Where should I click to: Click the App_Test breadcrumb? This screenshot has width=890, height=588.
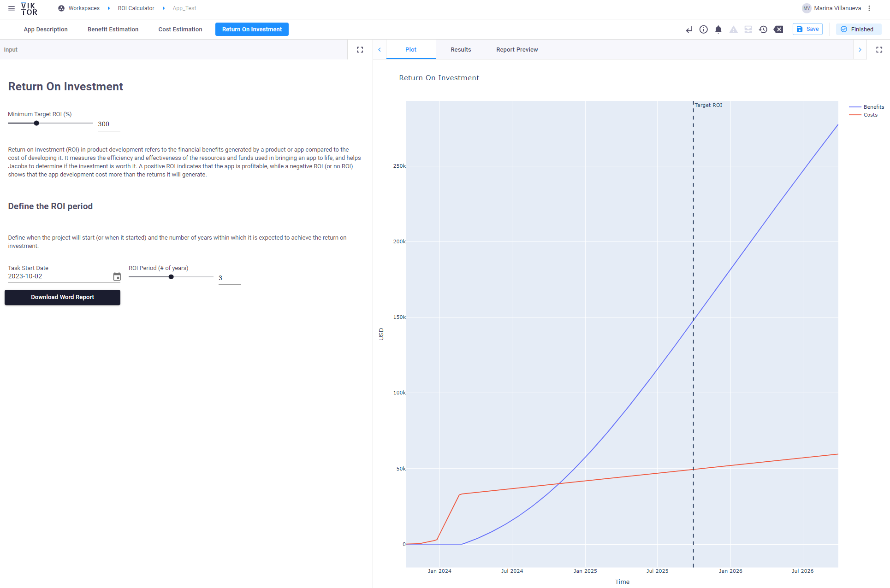pyautogui.click(x=184, y=8)
